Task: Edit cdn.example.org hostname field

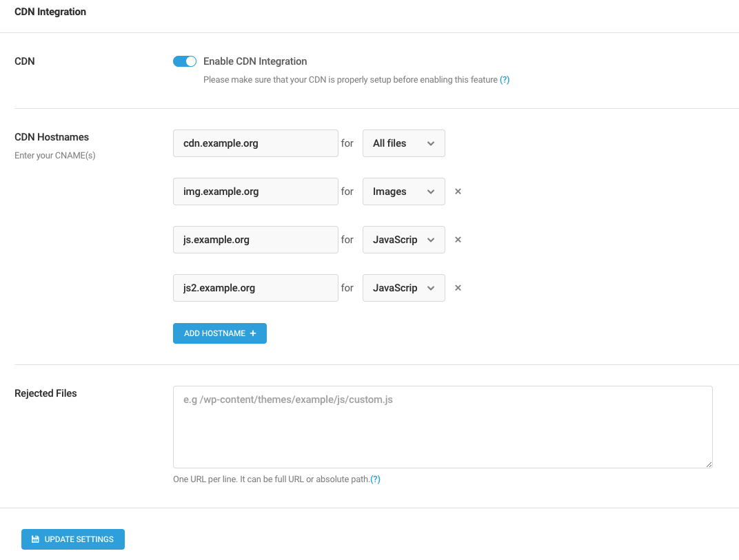Action: point(256,143)
